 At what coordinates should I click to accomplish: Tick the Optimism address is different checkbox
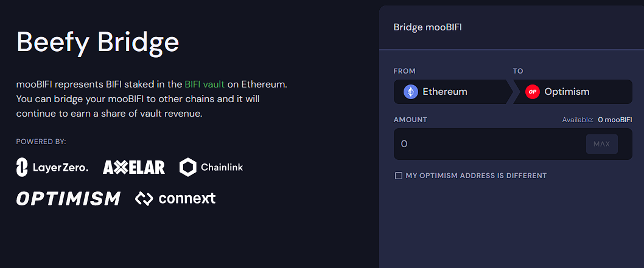[399, 176]
